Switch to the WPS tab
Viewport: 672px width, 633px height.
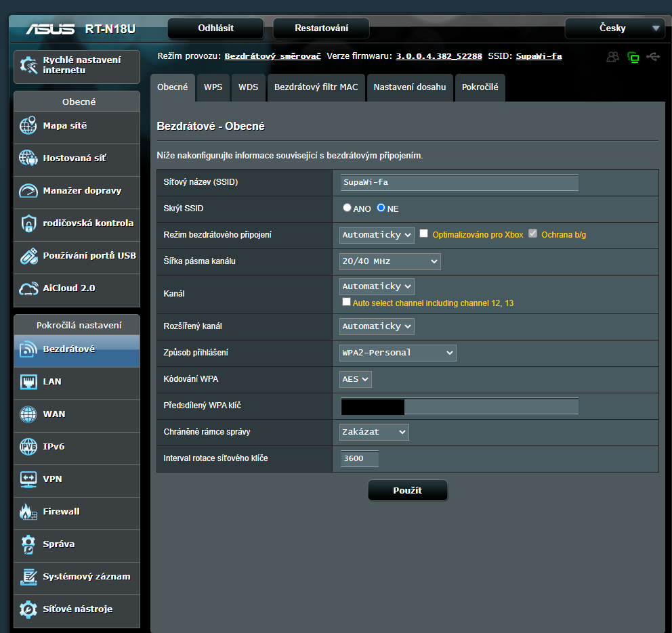(213, 87)
